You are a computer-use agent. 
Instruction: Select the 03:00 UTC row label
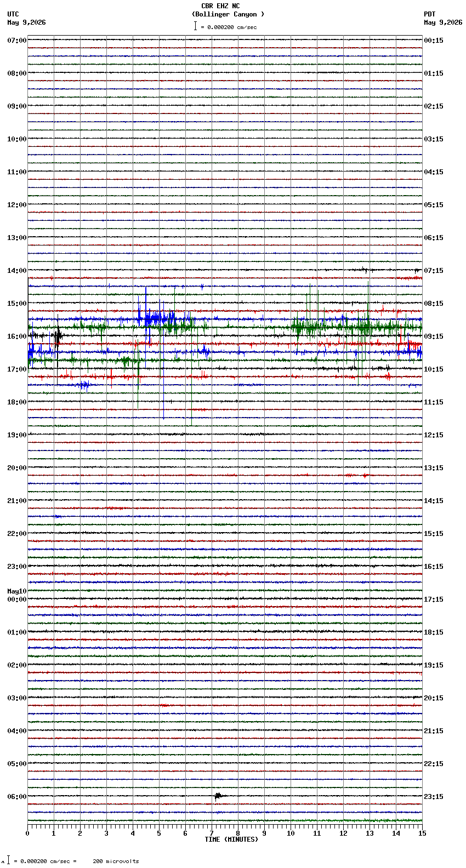pos(17,698)
